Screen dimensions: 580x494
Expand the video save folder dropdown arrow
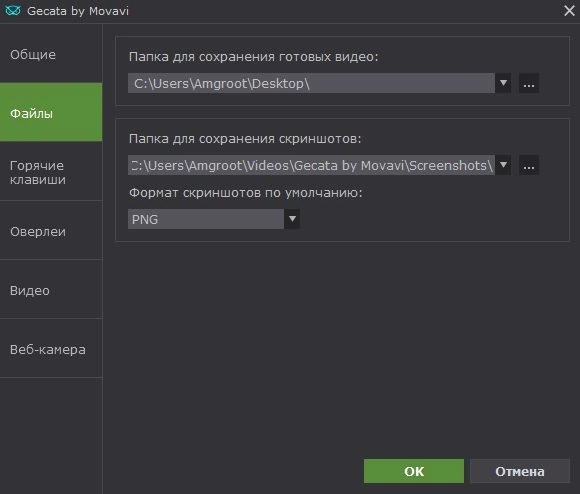point(503,83)
